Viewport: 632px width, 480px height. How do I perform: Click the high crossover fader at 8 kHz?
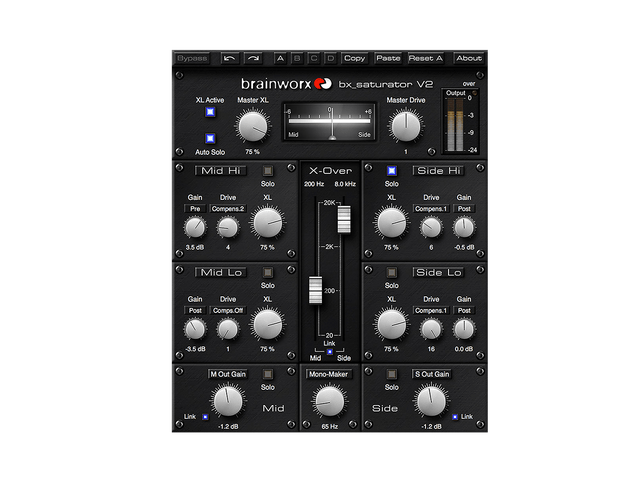point(344,219)
